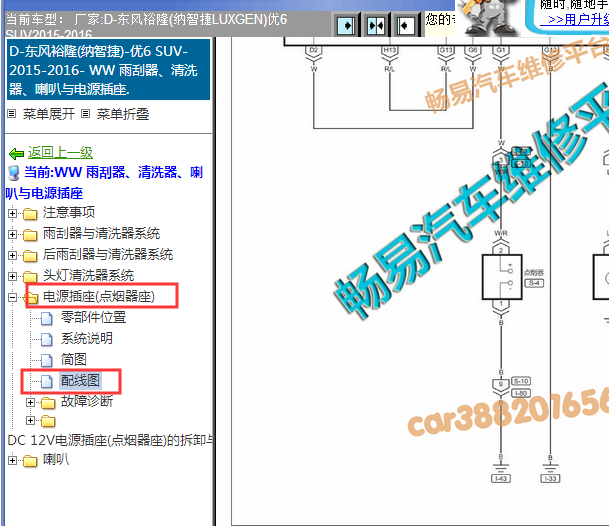This screenshot has height=526, width=609.
Task: Click the S-4 cigarette lighter component box
Action: (x=502, y=277)
